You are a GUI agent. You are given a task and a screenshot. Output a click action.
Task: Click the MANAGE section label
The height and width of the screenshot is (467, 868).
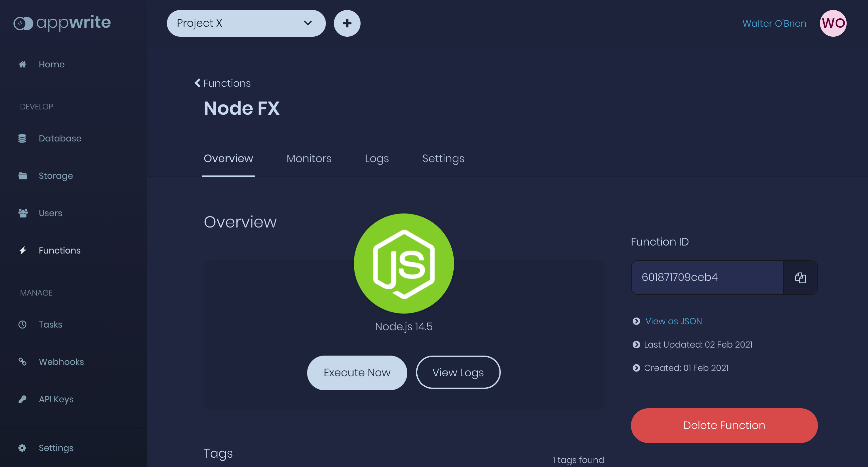36,293
